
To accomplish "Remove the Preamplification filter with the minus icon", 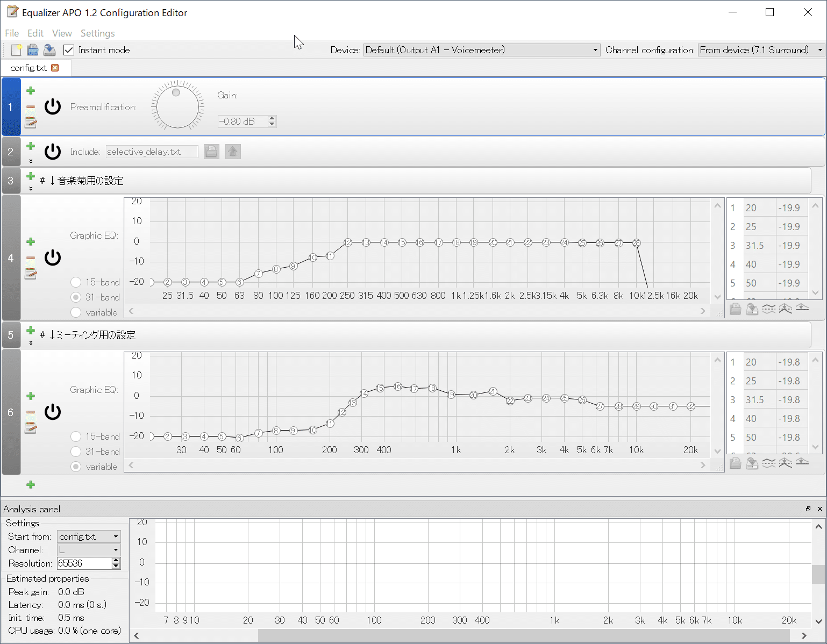I will [x=31, y=107].
